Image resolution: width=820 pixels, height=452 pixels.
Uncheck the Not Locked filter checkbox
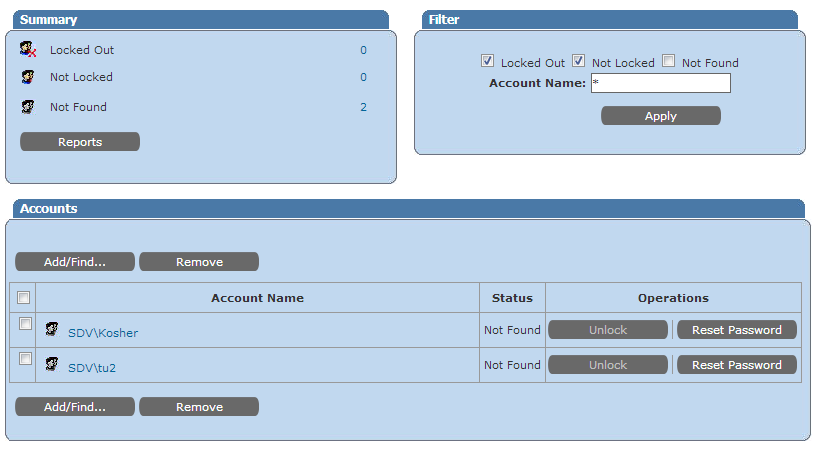click(x=578, y=61)
